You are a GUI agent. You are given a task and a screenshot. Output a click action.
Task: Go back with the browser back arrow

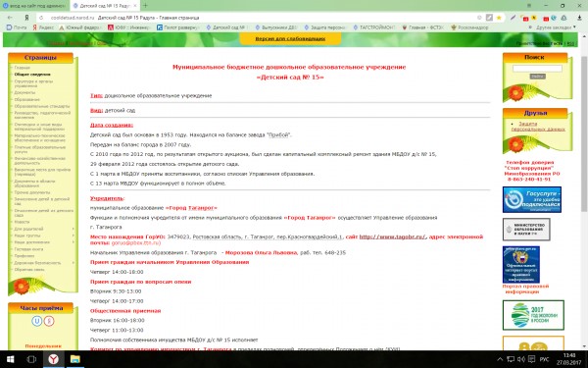coord(10,18)
